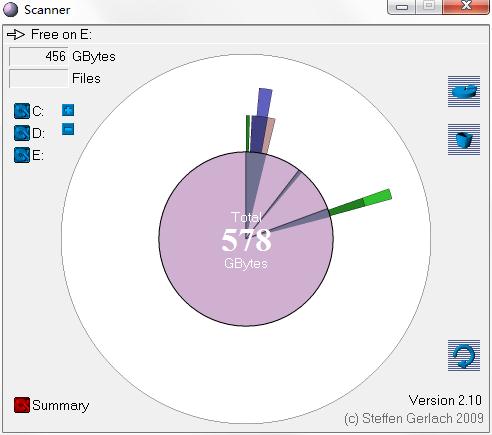
Task: Click the blue rescan arrow icon
Action: (x=464, y=355)
